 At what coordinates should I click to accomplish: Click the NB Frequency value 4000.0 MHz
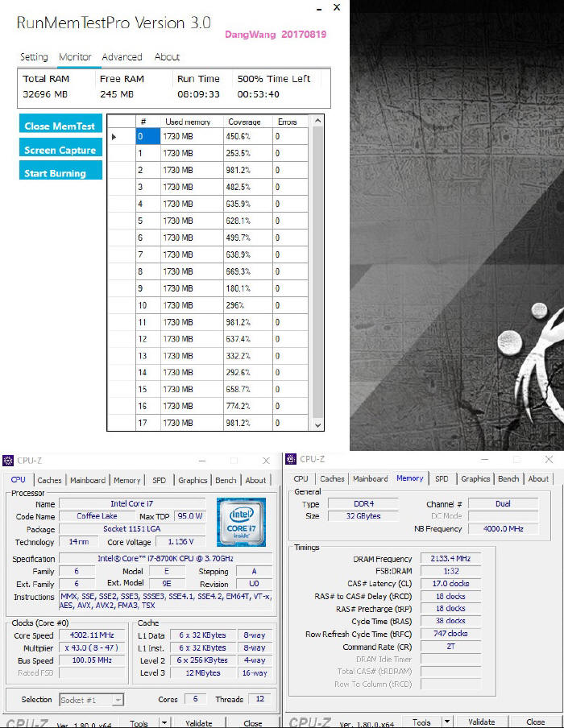tap(503, 528)
